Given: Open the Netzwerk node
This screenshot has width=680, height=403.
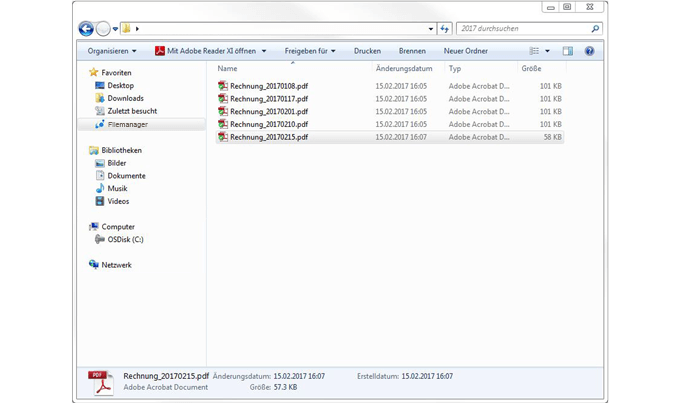Looking at the screenshot, I should click(x=116, y=265).
